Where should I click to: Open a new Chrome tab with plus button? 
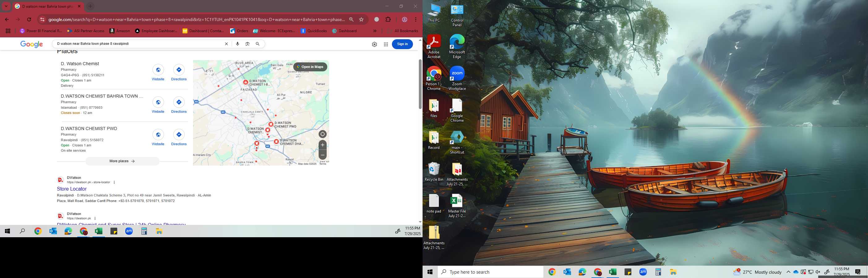[90, 6]
